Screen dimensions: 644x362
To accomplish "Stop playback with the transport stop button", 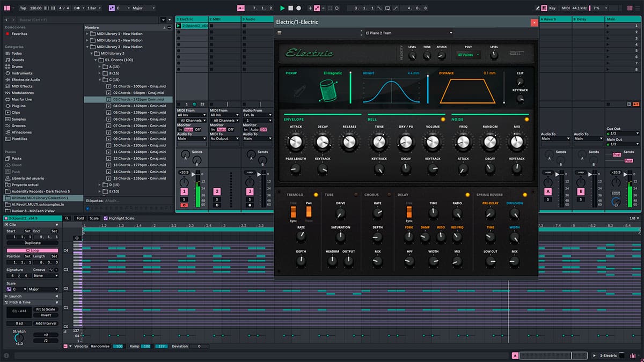I will click(x=290, y=8).
